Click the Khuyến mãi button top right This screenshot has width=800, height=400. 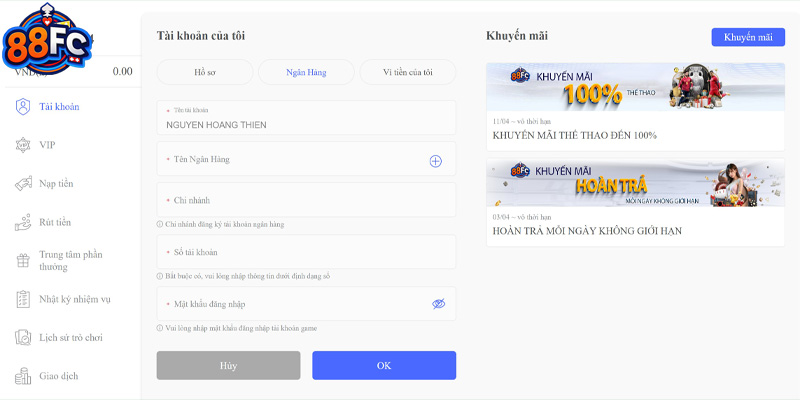point(748,37)
